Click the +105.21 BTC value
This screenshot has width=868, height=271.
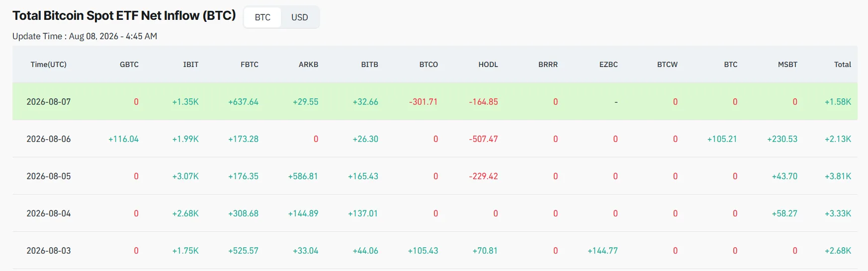(x=722, y=139)
